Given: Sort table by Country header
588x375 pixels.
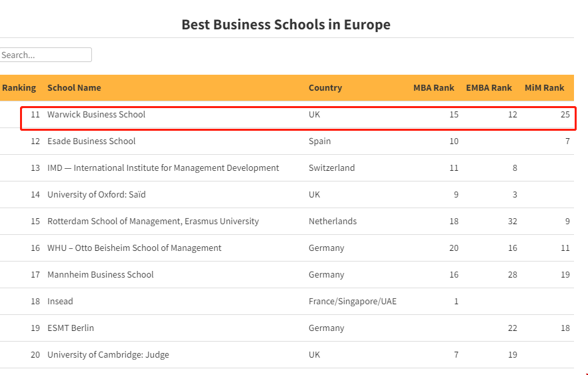Looking at the screenshot, I should 325,87.
